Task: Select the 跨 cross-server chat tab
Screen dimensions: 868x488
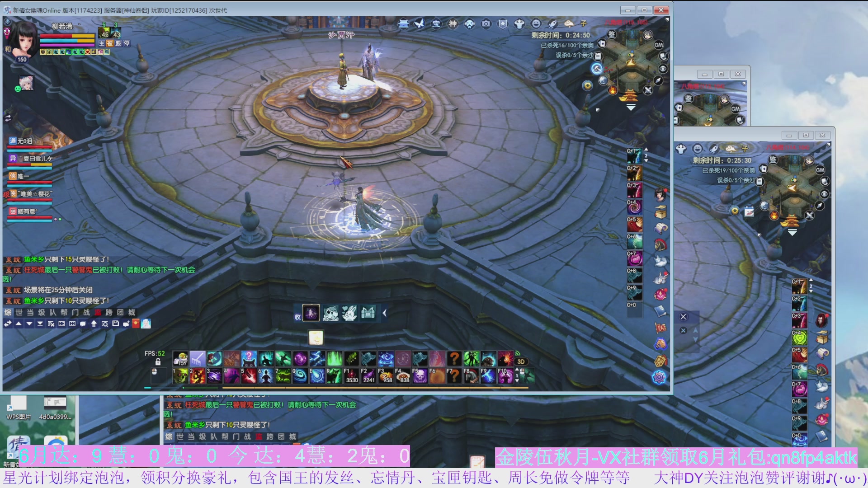Action: [x=109, y=312]
